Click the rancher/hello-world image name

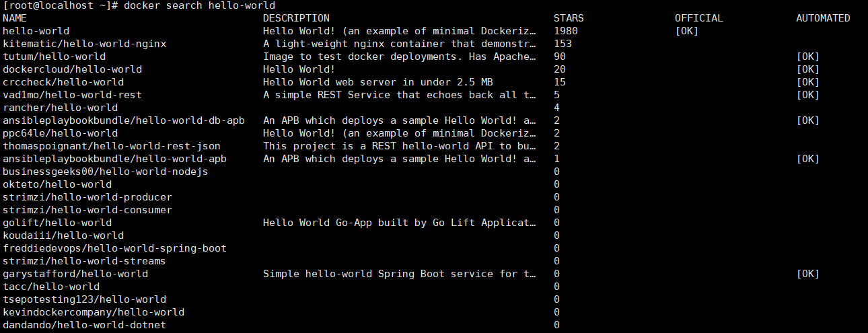(x=60, y=108)
